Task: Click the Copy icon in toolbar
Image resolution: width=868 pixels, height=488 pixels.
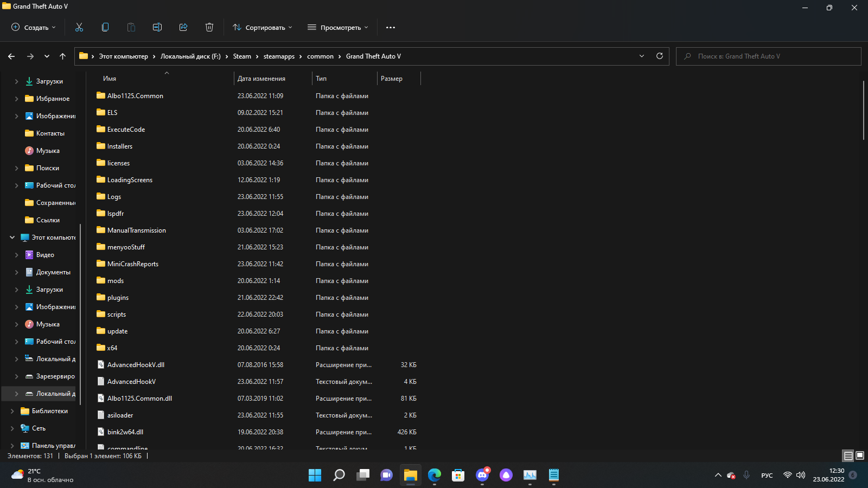Action: pos(105,27)
